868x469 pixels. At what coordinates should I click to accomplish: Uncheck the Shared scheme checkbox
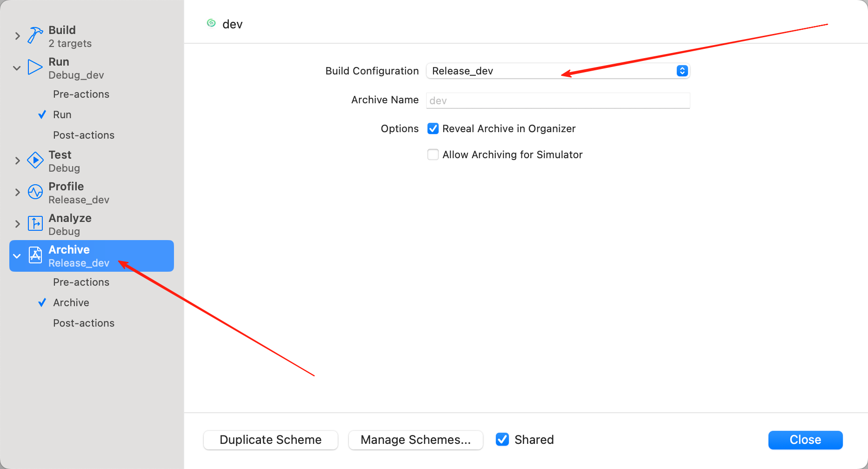tap(502, 440)
